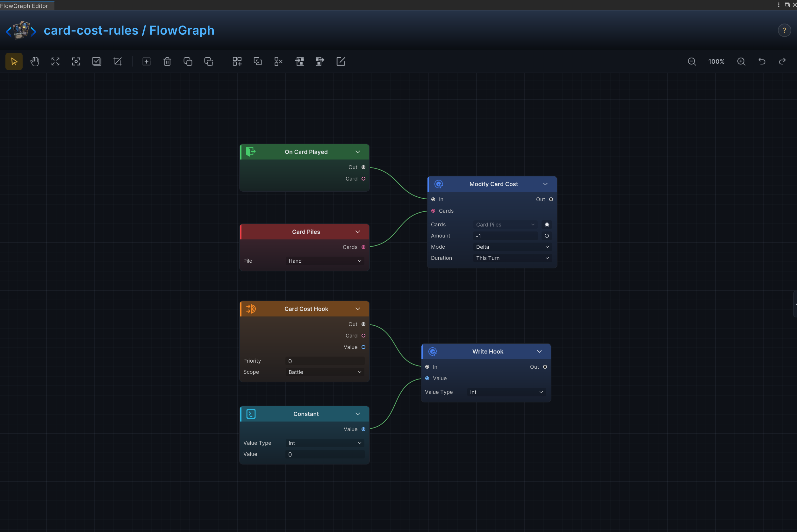Open the Mode dropdown showing Delta
The width and height of the screenshot is (797, 532).
coord(512,247)
